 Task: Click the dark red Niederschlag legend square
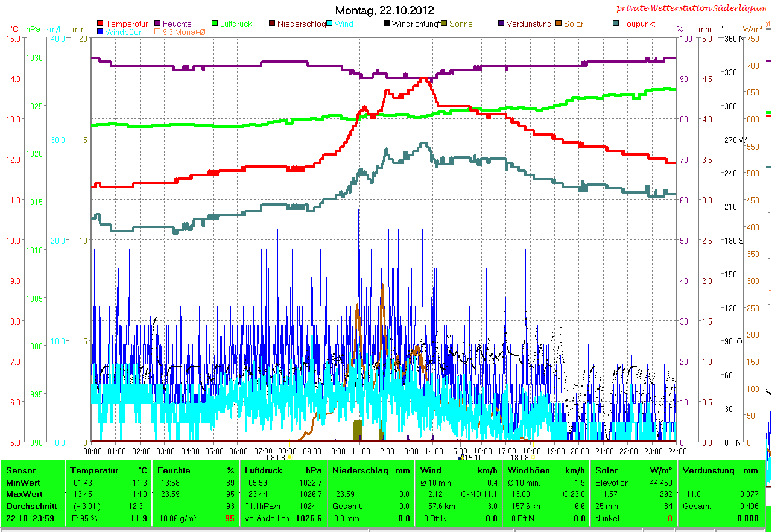(272, 24)
